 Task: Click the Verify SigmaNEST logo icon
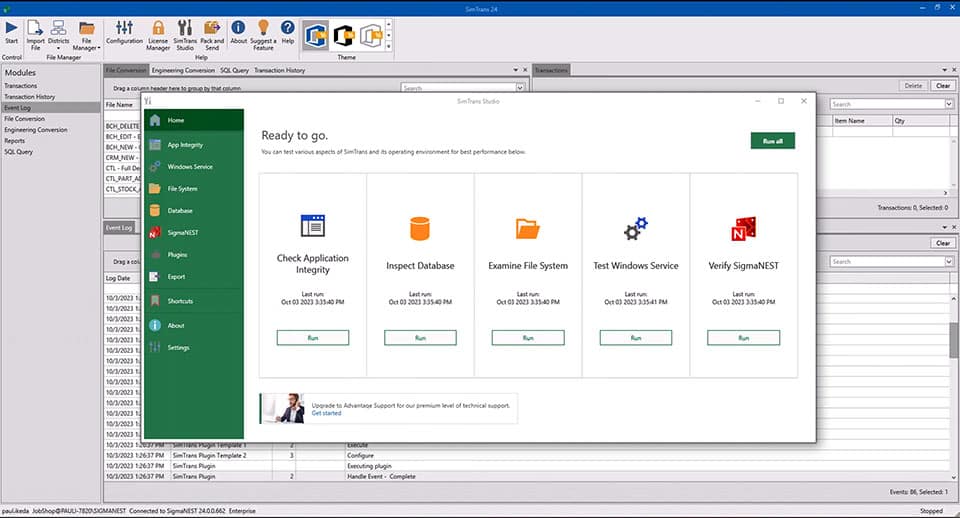point(743,228)
